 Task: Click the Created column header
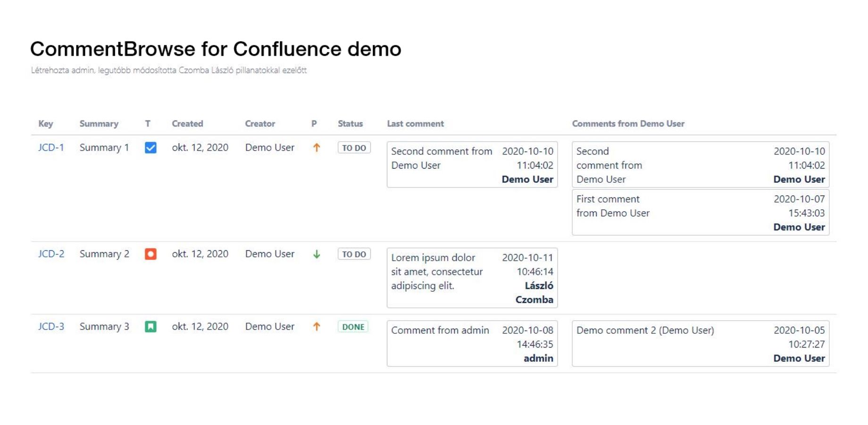(x=187, y=124)
